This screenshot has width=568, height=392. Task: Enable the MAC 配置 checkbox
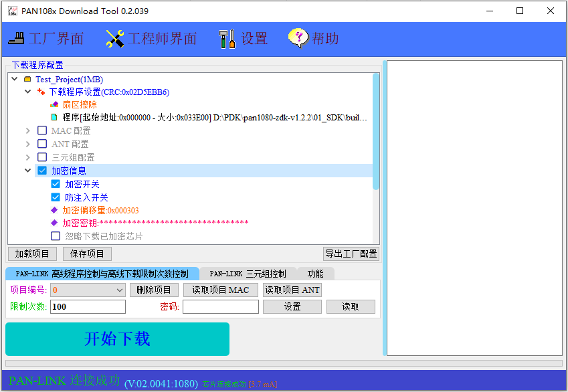pos(42,130)
